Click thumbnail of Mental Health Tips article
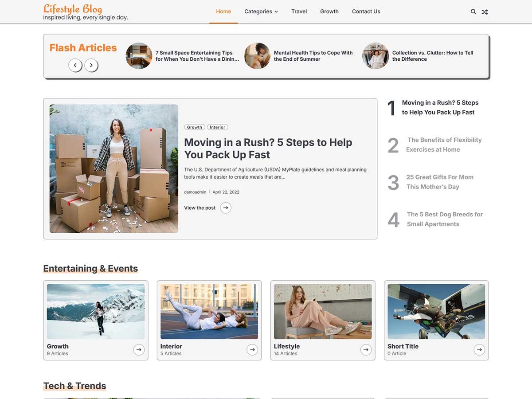Image resolution: width=532 pixels, height=399 pixels. [257, 56]
